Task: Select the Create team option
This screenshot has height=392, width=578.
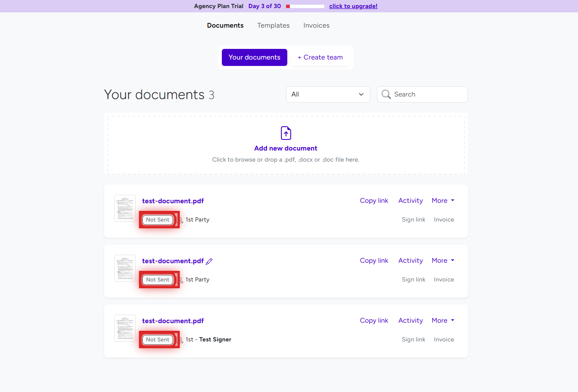Action: 320,57
